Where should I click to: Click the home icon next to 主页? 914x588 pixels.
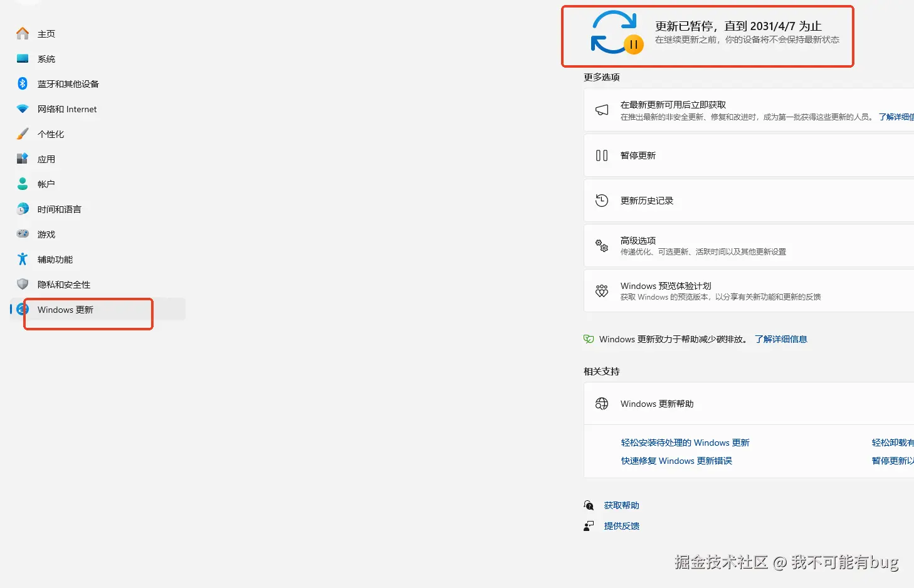[x=23, y=33]
